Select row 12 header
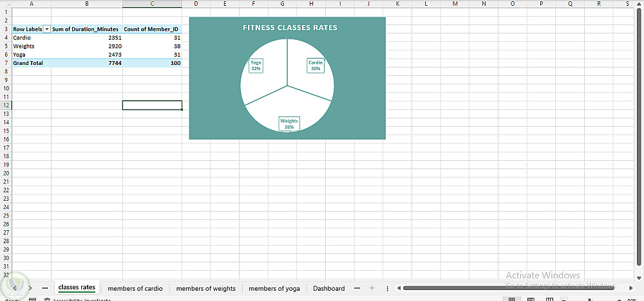644x301 pixels. point(6,105)
